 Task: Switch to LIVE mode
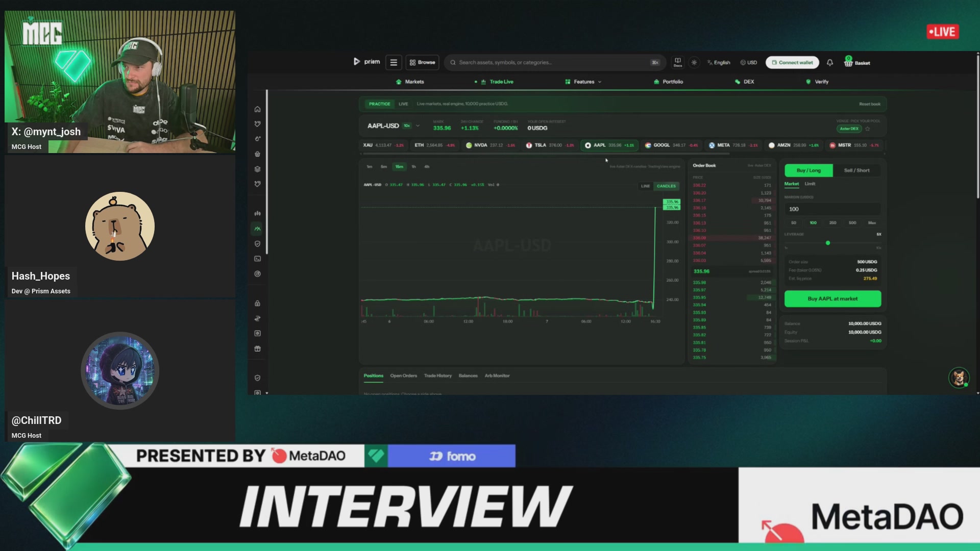pyautogui.click(x=403, y=104)
